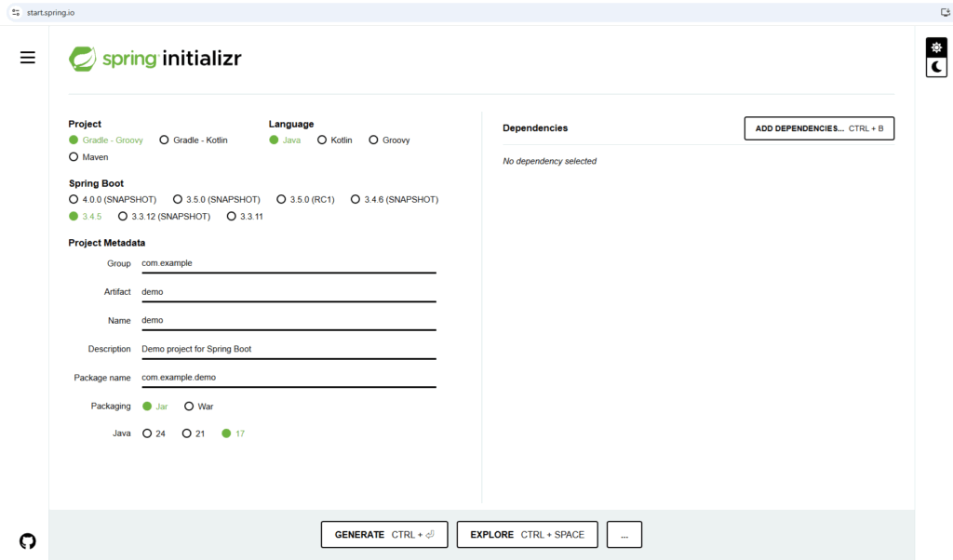This screenshot has width=953, height=560.
Task: Click the Spring Initializr logo
Action: tap(155, 59)
